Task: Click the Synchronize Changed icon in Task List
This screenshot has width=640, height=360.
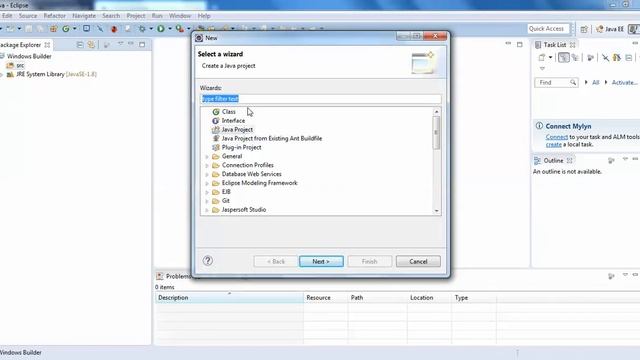Action: point(617,58)
